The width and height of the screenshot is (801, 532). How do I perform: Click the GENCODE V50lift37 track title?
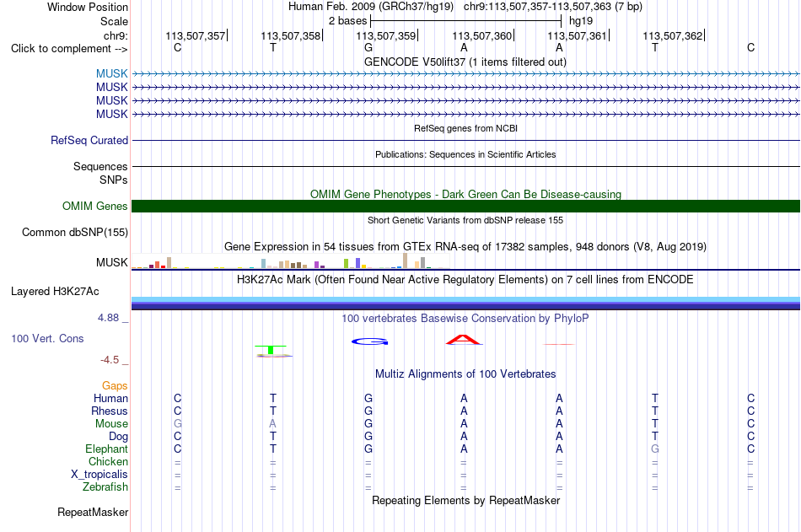coord(465,62)
